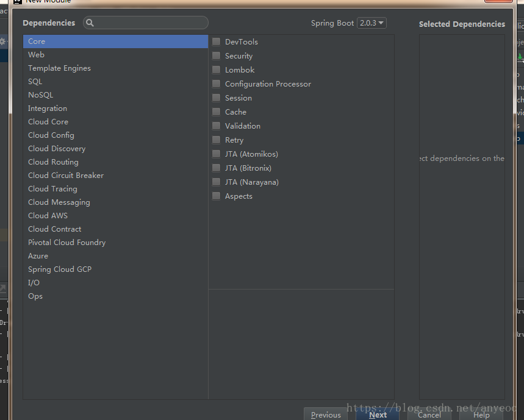Select Spring Cloud GCP category

pyautogui.click(x=116, y=269)
